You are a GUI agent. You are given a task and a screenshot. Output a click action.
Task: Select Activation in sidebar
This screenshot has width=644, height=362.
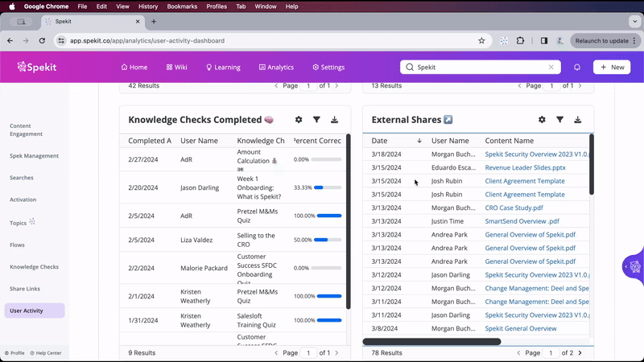pos(23,200)
